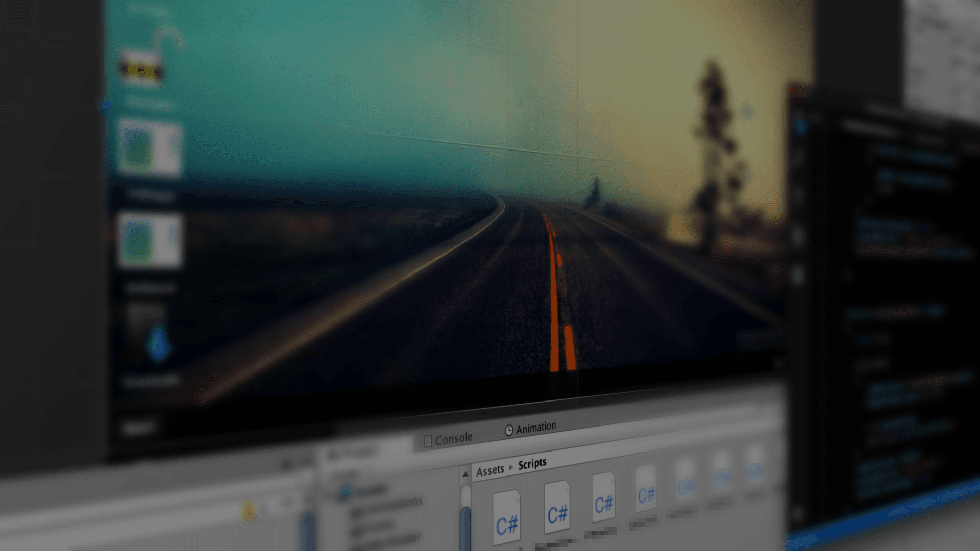980x551 pixels.
Task: Click the blue vertical scrollbar thumb
Action: coord(465,528)
